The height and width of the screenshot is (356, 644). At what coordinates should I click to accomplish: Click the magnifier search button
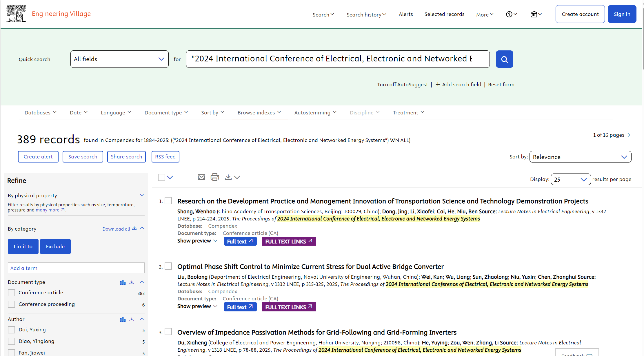(504, 59)
